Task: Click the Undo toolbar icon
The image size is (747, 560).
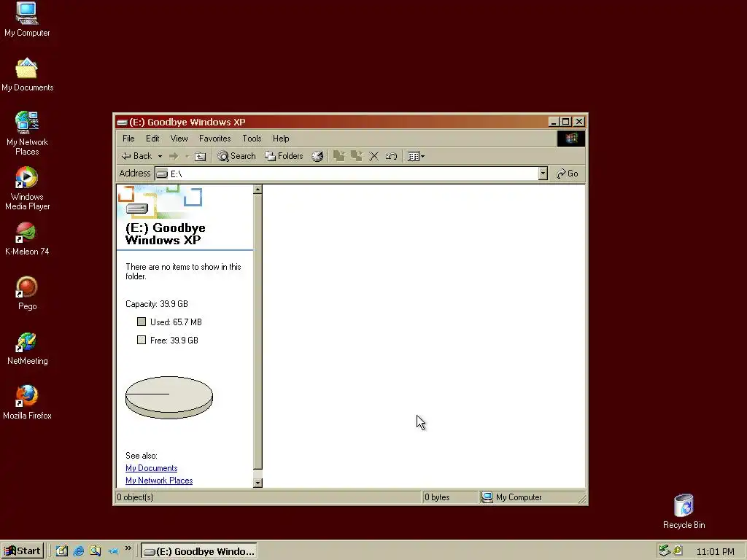Action: point(391,156)
